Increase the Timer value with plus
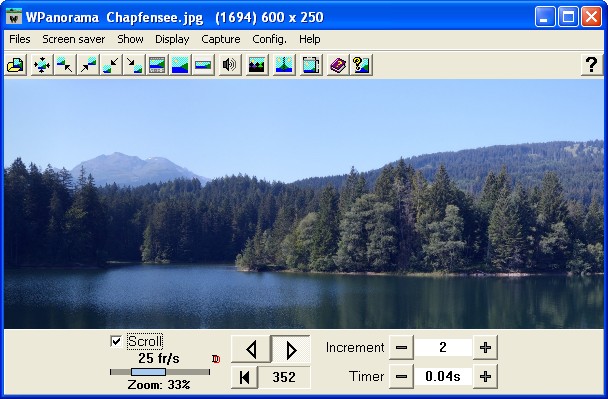This screenshot has height=399, width=608. (485, 376)
